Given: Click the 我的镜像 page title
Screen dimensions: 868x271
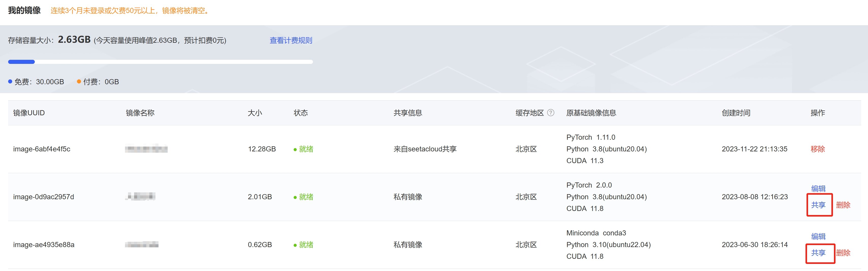Looking at the screenshot, I should coord(24,10).
